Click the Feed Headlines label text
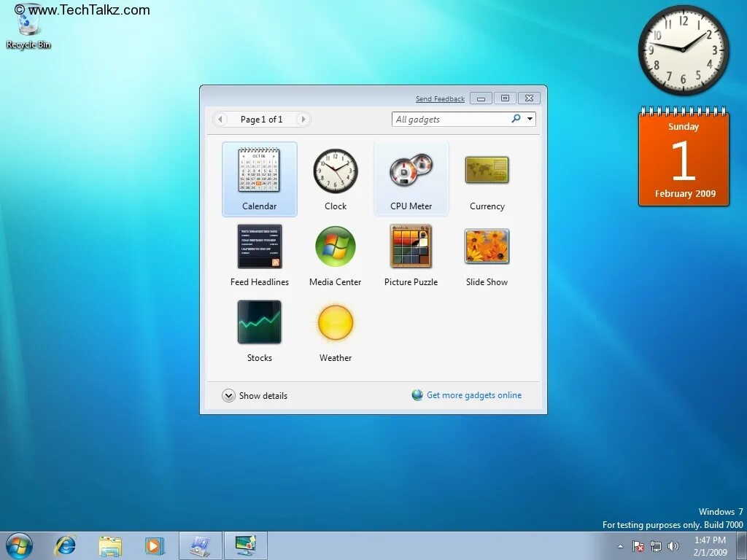This screenshot has width=747, height=560. tap(260, 282)
